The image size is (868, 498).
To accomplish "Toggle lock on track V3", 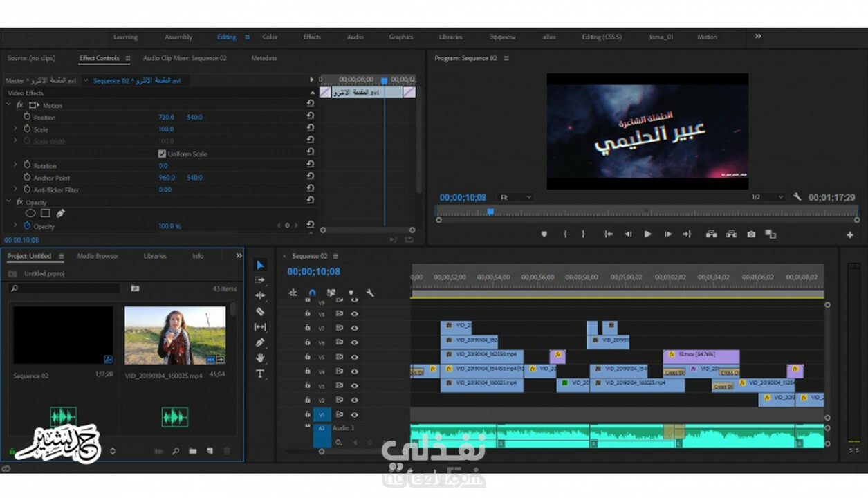I will click(308, 386).
